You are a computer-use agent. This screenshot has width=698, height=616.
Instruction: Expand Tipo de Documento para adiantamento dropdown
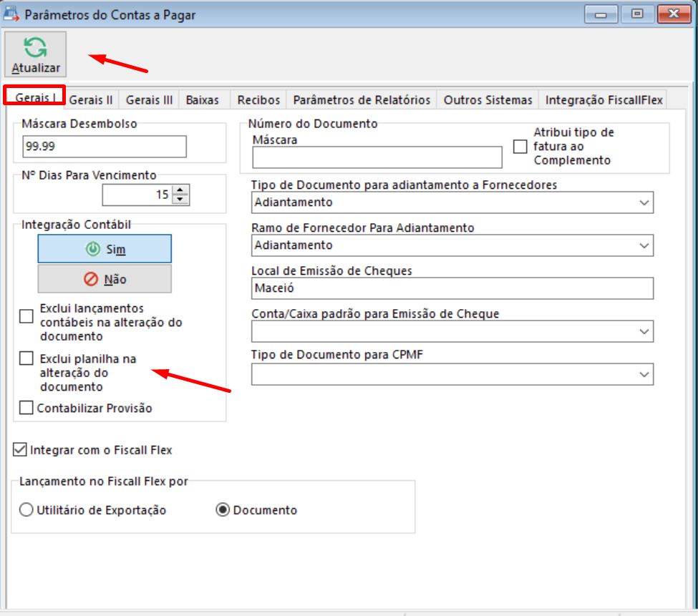pyautogui.click(x=644, y=202)
